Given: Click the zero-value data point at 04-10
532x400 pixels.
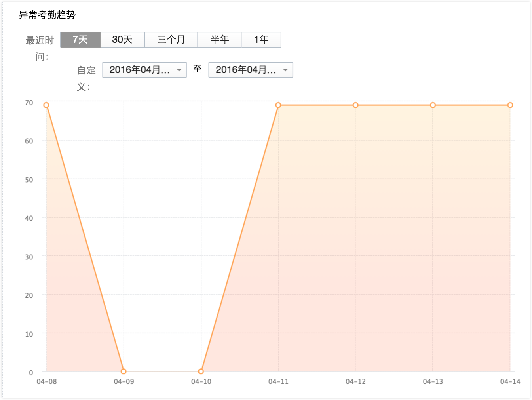Looking at the screenshot, I should (x=201, y=371).
